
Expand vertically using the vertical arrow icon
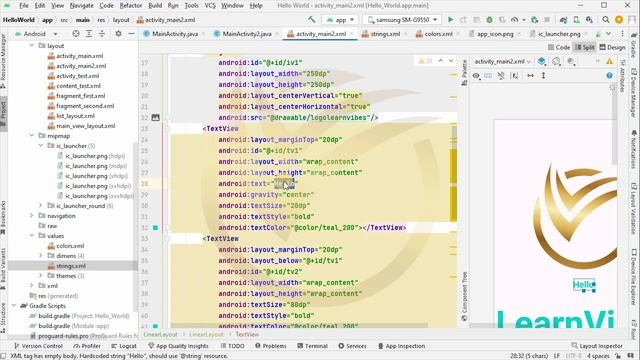pos(543,76)
